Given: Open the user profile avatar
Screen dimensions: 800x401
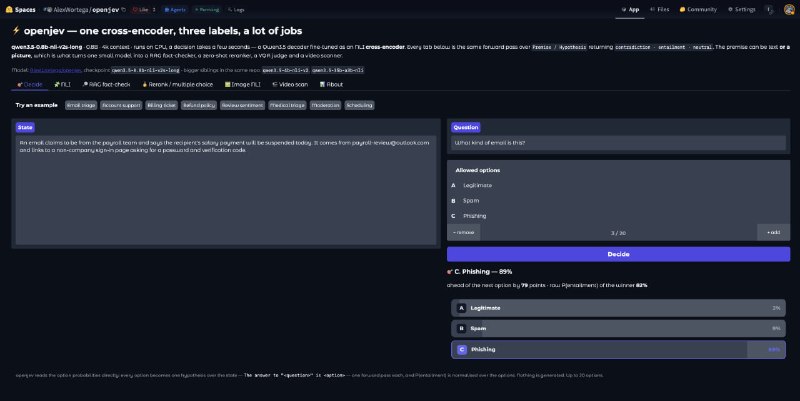Looking at the screenshot, I should pos(789,9).
